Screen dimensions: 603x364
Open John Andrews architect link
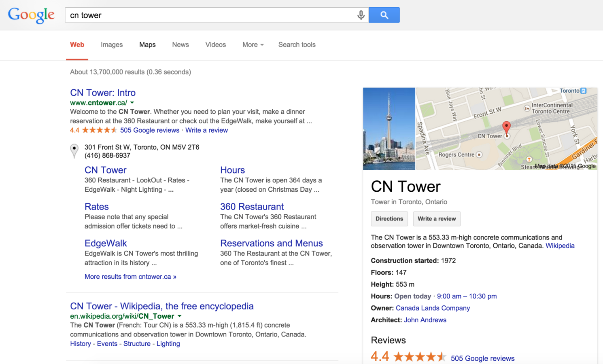pos(425,320)
